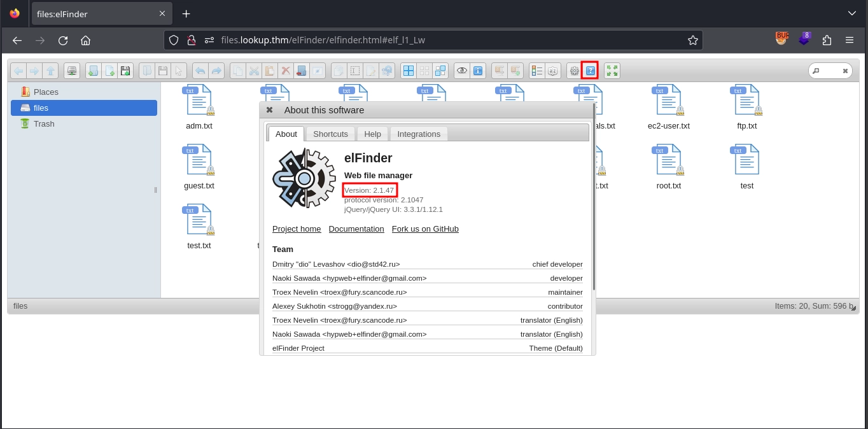Open the elFinder preferences gear icon
The height and width of the screenshot is (429, 868).
574,71
